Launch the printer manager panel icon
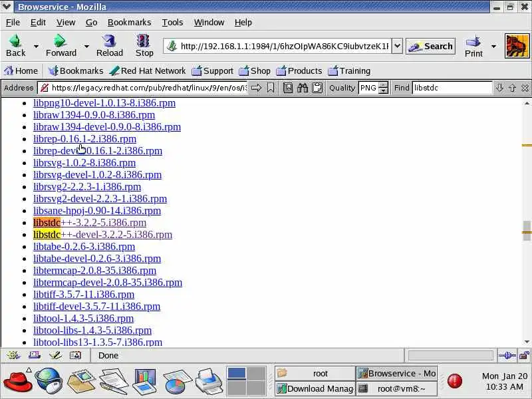532x399 pixels. 209,381
